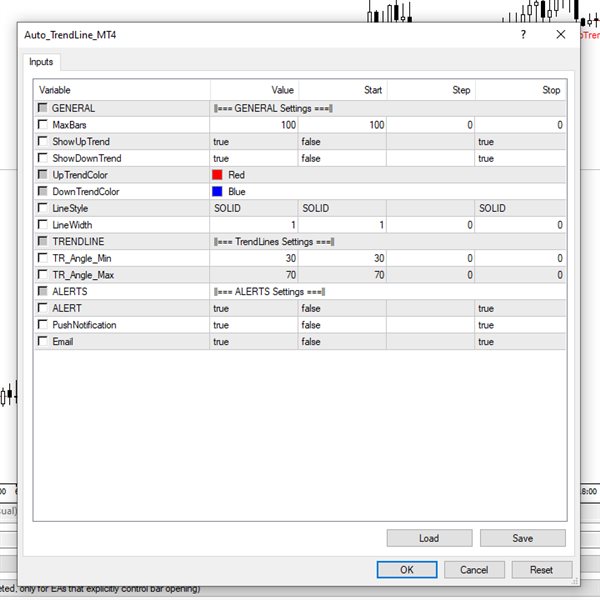Edit the MaxBars Step value
Viewport: 600px width, 600px height.
point(431,125)
